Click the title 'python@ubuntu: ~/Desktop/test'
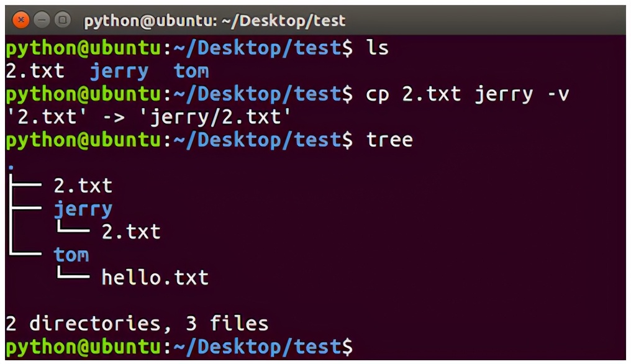This screenshot has width=631, height=364. 214,20
